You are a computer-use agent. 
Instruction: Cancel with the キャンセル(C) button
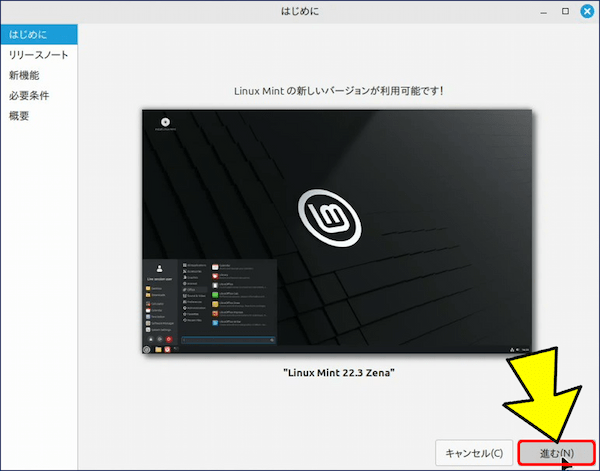474,453
